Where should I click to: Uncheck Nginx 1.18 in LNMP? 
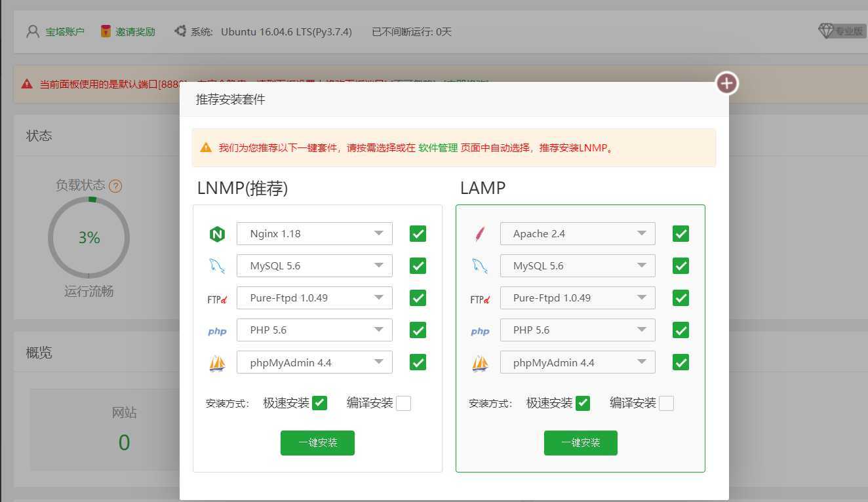(x=418, y=234)
